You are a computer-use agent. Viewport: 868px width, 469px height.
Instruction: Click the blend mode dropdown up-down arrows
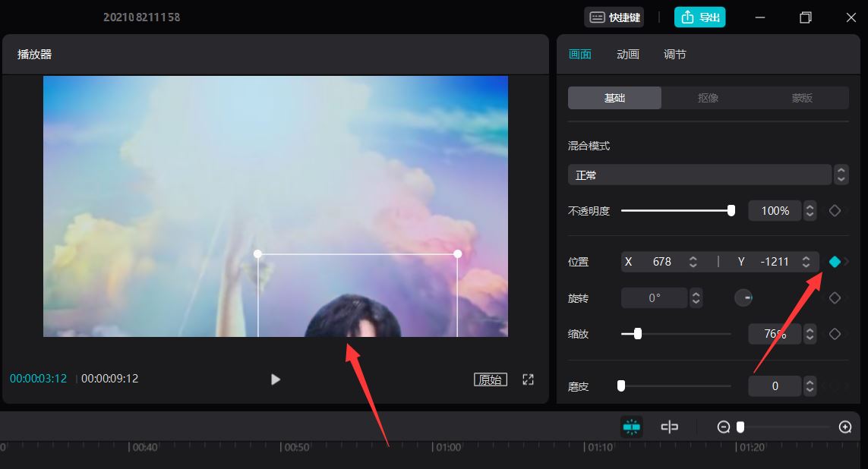841,175
